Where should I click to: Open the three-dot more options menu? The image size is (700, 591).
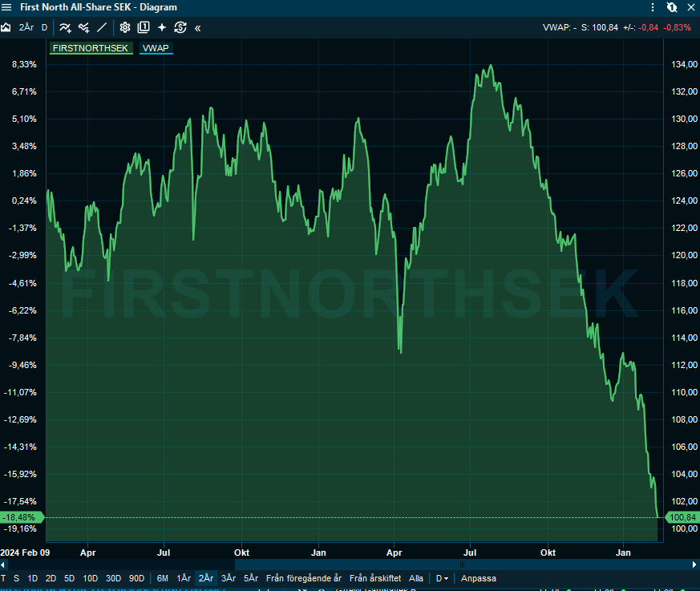point(653,7)
